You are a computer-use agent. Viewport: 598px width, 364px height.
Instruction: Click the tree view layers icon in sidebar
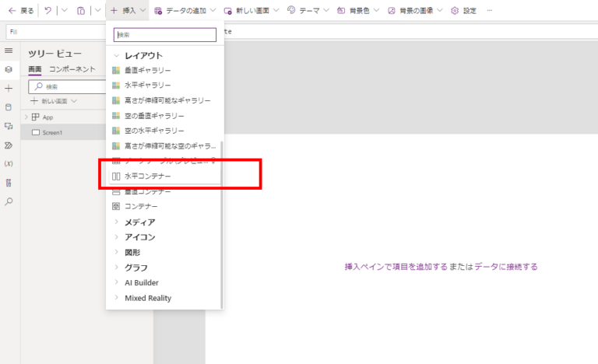pyautogui.click(x=9, y=69)
